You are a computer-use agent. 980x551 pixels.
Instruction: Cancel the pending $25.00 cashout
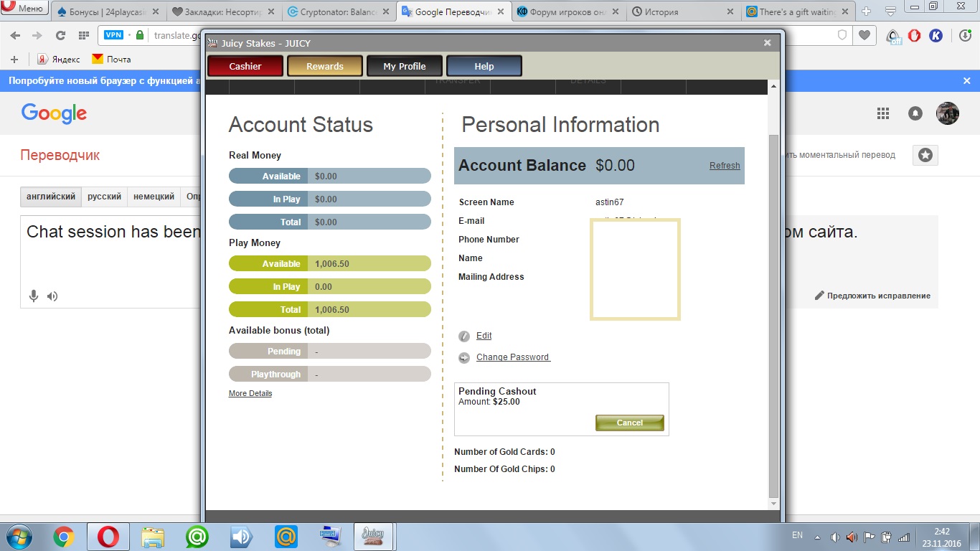tap(629, 423)
